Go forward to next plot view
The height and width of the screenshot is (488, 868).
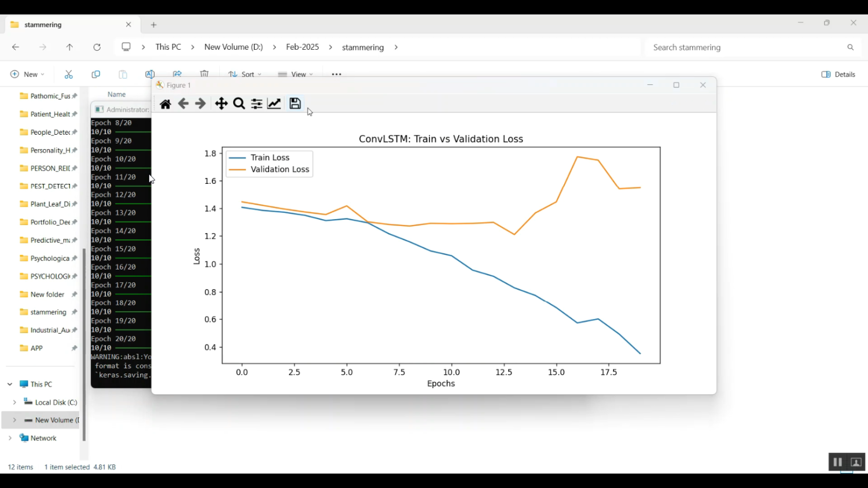201,104
